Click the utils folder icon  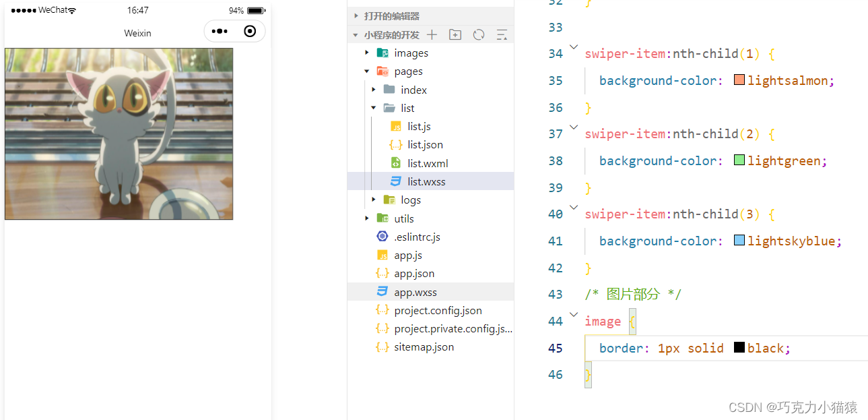[382, 218]
